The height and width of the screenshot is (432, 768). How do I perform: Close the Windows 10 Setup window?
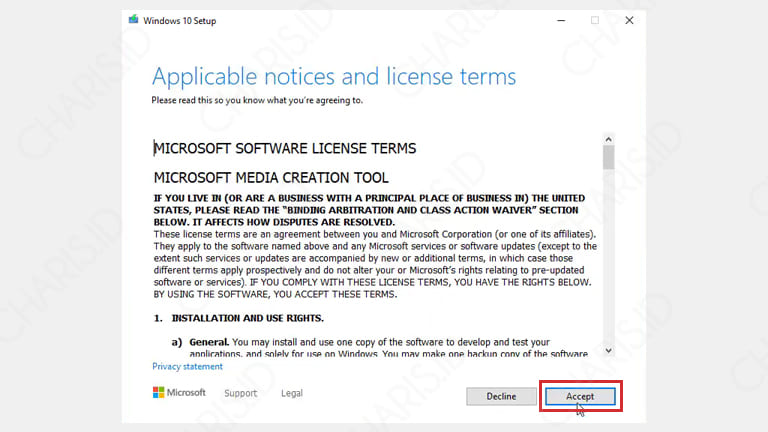tap(629, 21)
